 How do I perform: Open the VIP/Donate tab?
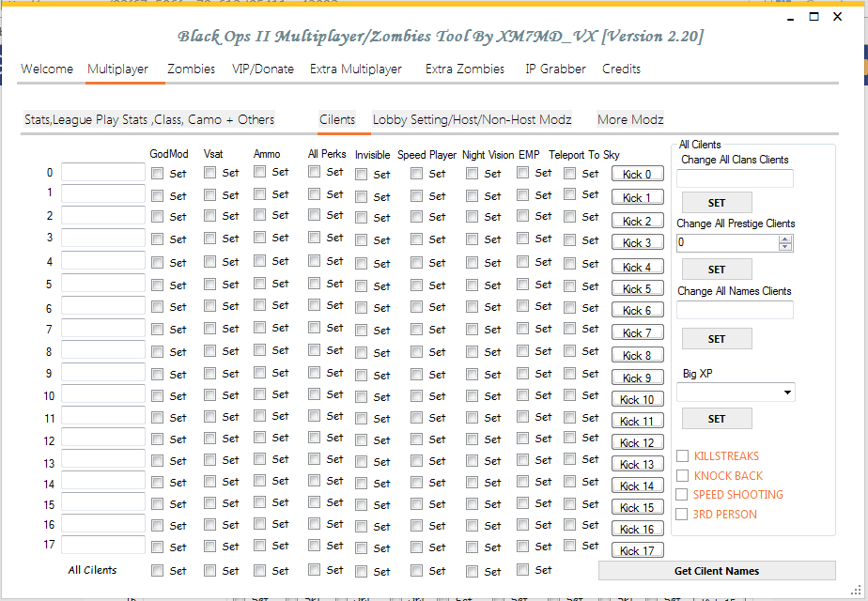(x=263, y=69)
